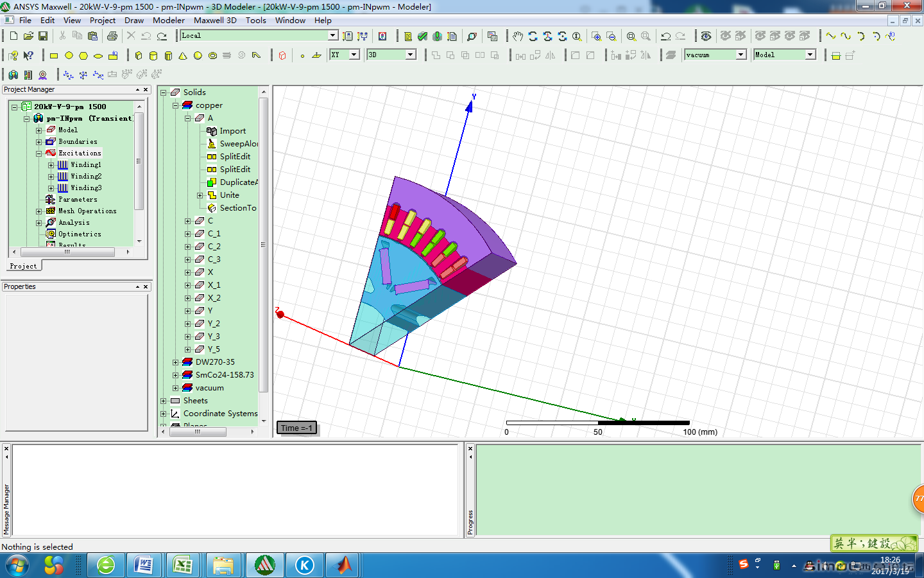This screenshot has height=578, width=924.
Task: Select the Draw line tool
Action: (831, 36)
